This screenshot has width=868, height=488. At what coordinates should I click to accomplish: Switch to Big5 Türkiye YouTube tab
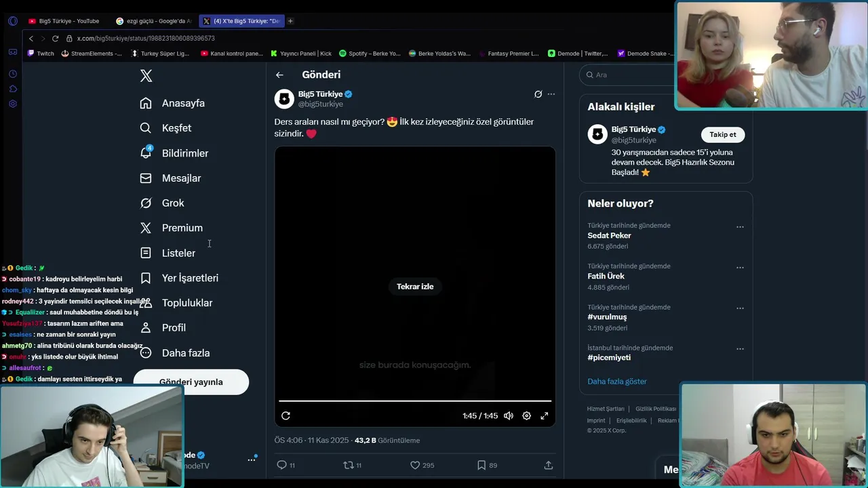[x=64, y=21]
